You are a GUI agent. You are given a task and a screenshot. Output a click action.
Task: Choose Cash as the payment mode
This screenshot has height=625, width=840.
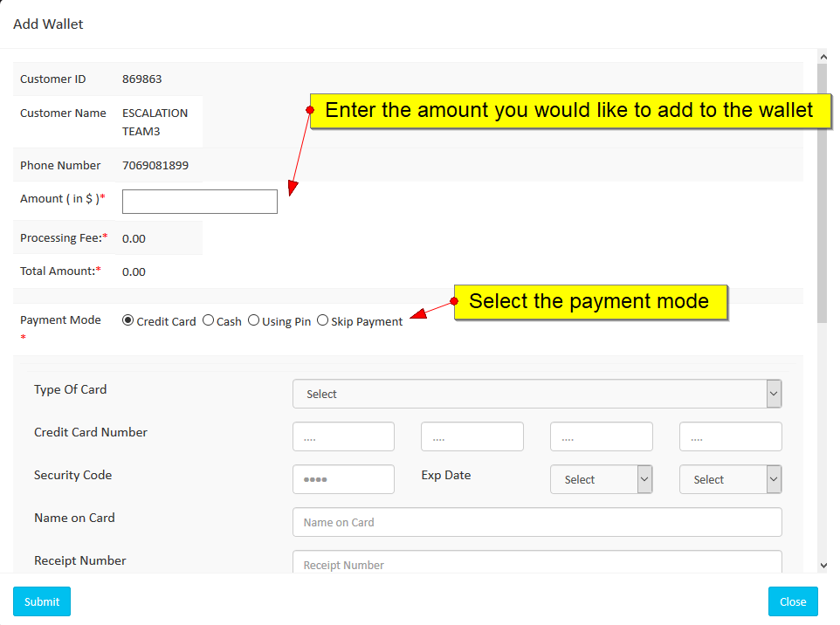coord(207,320)
